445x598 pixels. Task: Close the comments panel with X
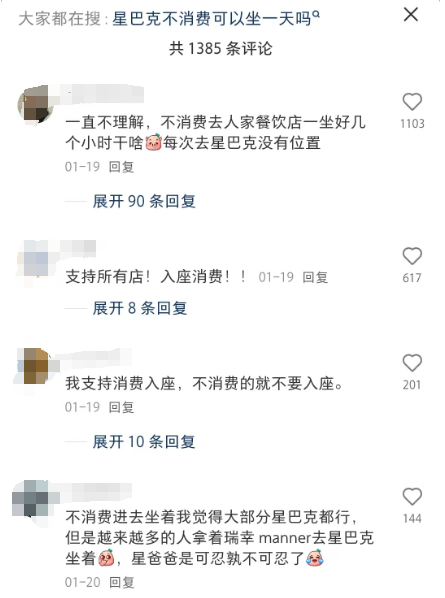[x=411, y=15]
